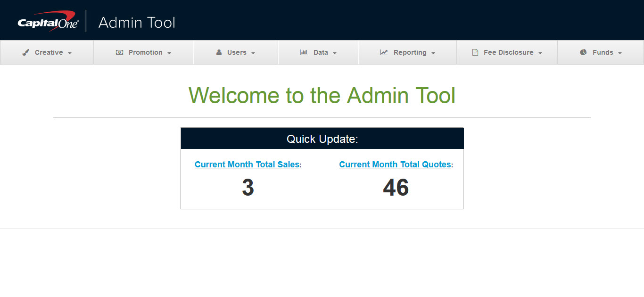This screenshot has height=297, width=644.
Task: Follow the Current Month Total Quotes link
Action: click(395, 165)
